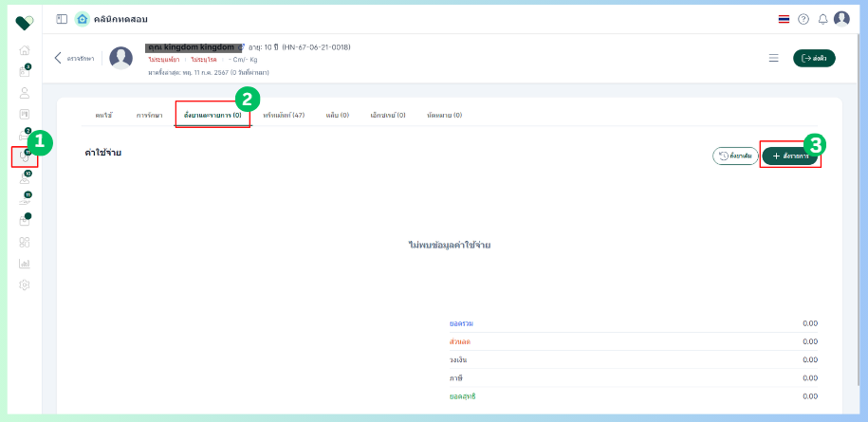Open the gear settings sidebar icon

point(25,284)
